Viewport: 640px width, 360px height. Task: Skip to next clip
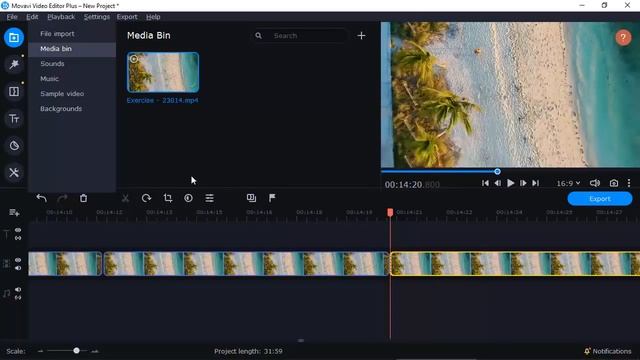pos(536,183)
